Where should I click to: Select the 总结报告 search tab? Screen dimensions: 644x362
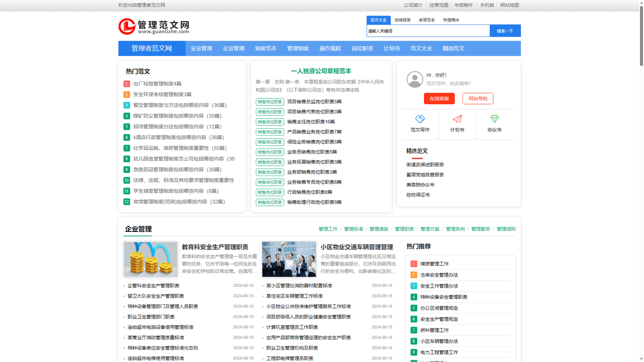(x=402, y=20)
